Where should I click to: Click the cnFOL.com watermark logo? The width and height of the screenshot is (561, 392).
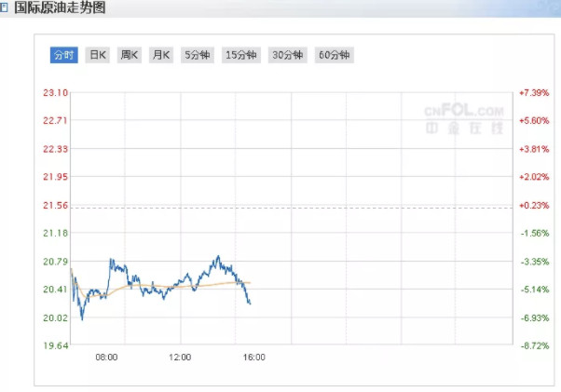tap(464, 119)
